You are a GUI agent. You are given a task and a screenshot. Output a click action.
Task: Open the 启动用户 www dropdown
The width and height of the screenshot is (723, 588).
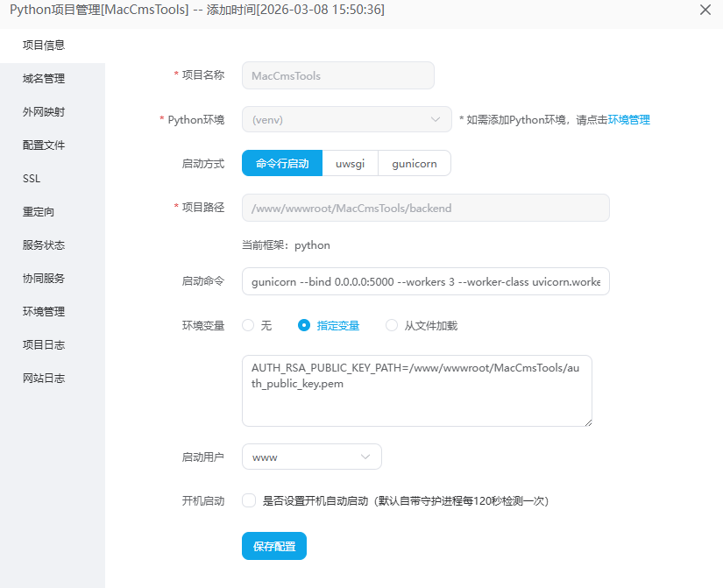pos(311,457)
